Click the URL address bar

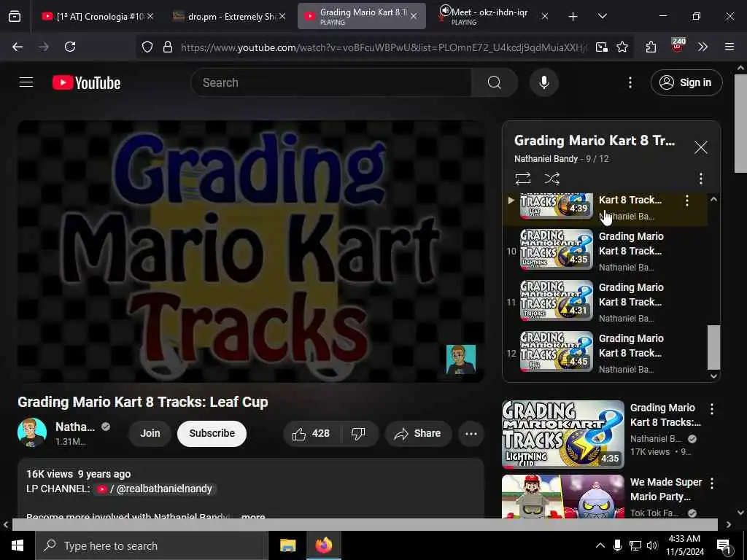[383, 47]
